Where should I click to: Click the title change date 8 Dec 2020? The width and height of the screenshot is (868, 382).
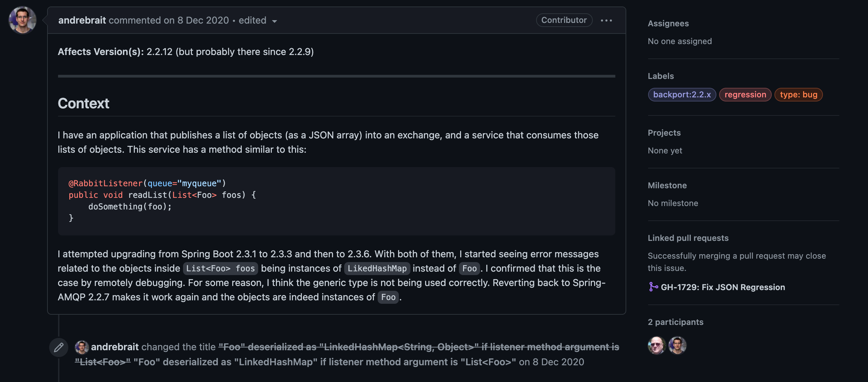click(558, 362)
